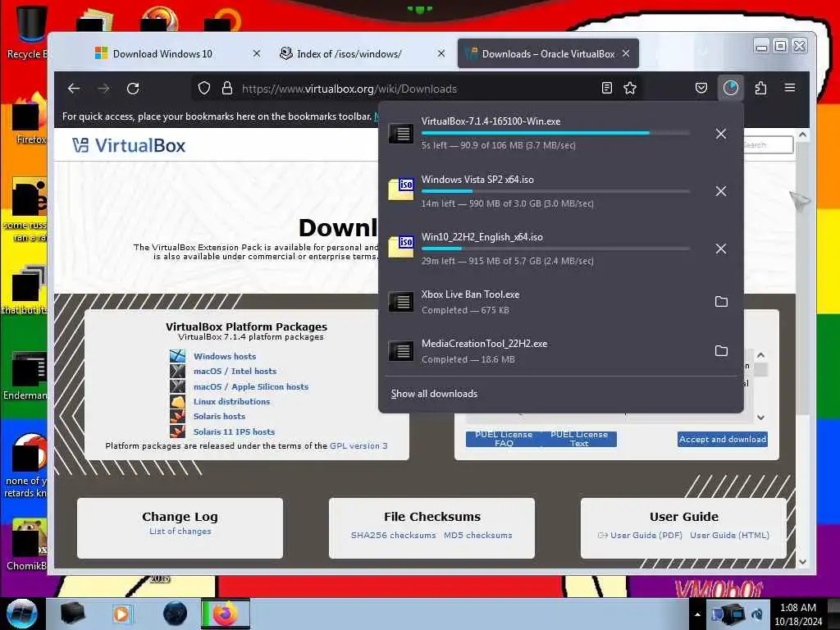Click Win10_22H2 iso progress bar
Viewport: 840px width, 630px height.
pyautogui.click(x=555, y=249)
